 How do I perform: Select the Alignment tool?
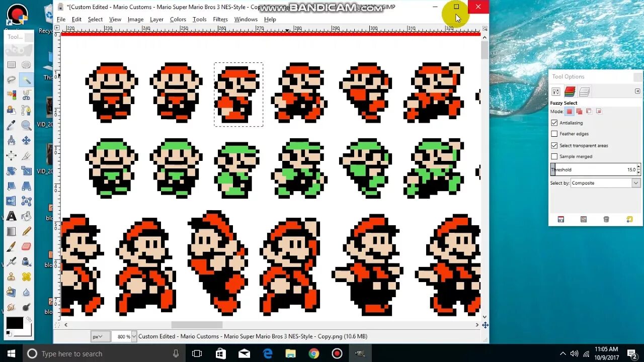click(11, 156)
